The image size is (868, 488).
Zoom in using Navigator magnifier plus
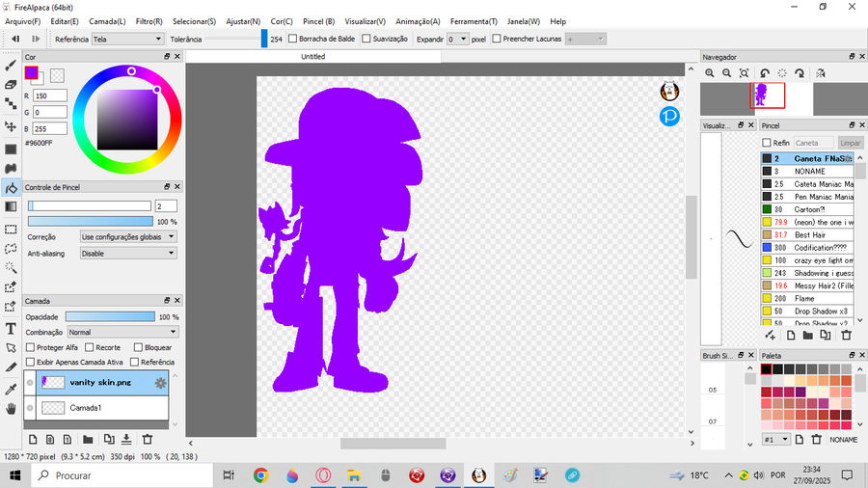pos(710,73)
